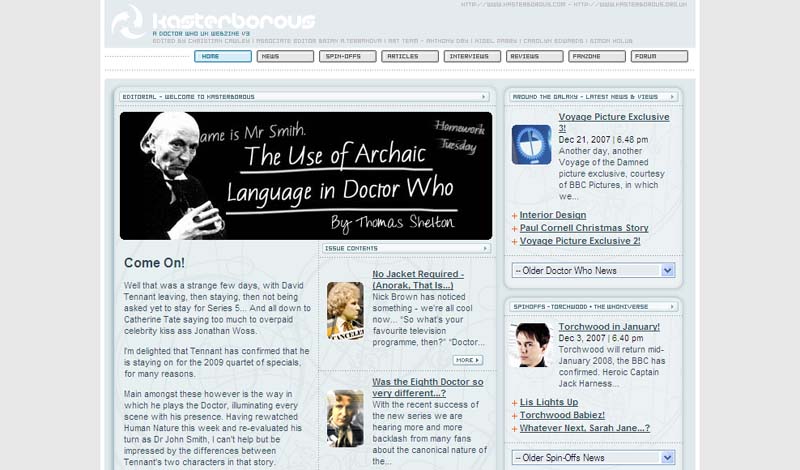800x470 pixels.
Task: Open the Home navigation tab
Action: pos(223,56)
